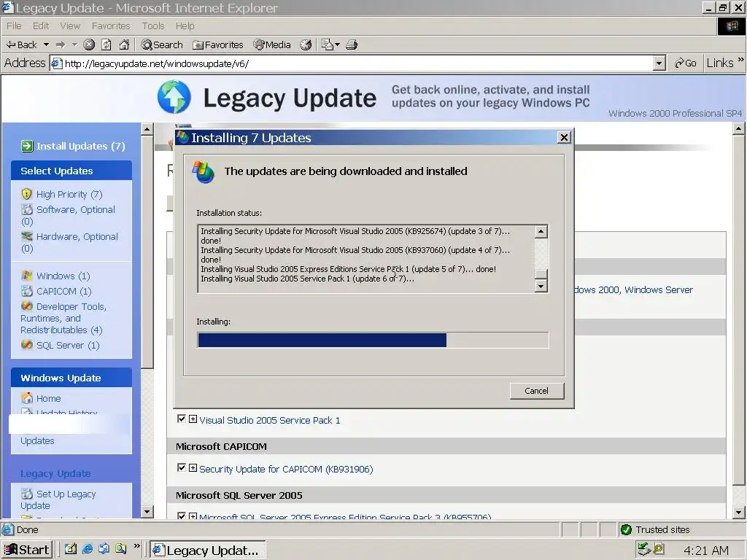
Task: Expand the Links toolbar chevron
Action: click(x=740, y=60)
